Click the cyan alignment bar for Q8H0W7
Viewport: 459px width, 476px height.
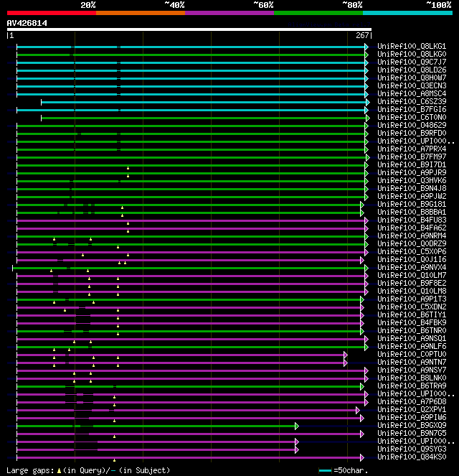pos(191,79)
